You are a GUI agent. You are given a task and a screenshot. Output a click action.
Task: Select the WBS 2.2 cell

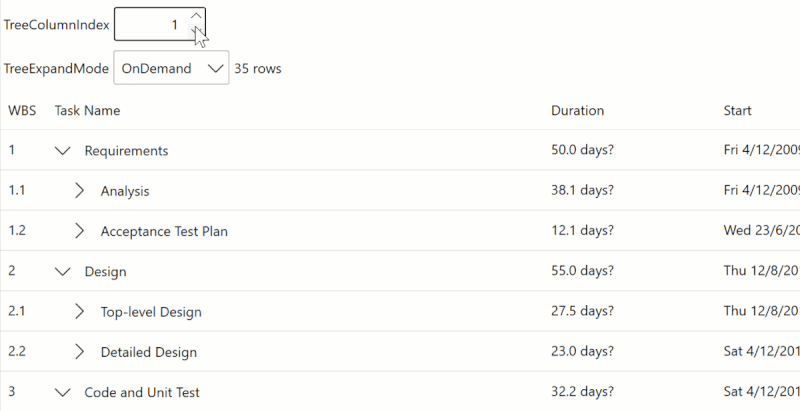[17, 352]
